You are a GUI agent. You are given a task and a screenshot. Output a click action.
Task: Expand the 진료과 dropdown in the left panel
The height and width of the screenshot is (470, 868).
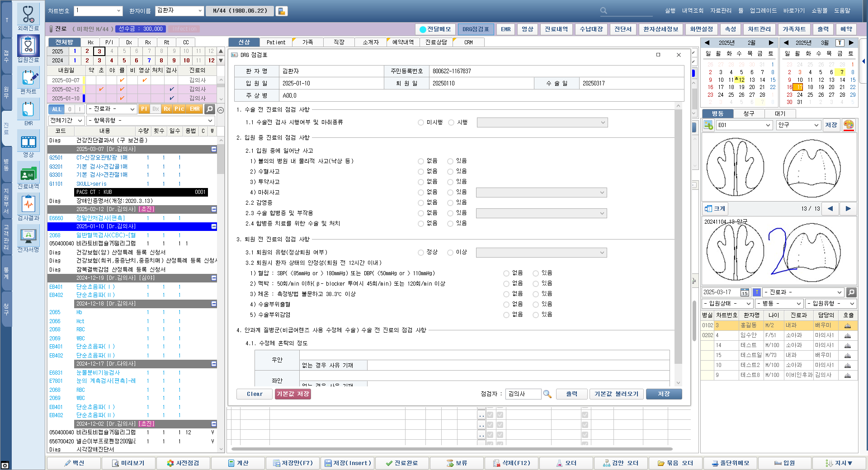point(112,109)
